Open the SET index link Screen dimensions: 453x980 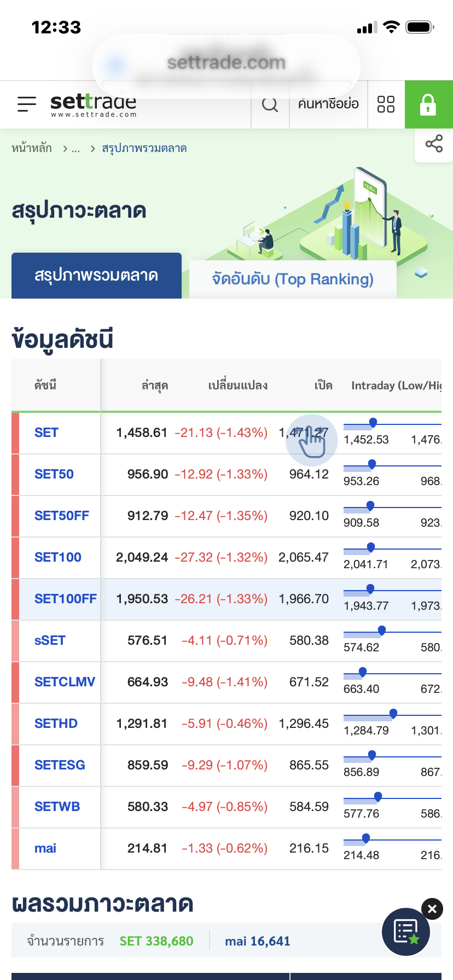pos(47,433)
